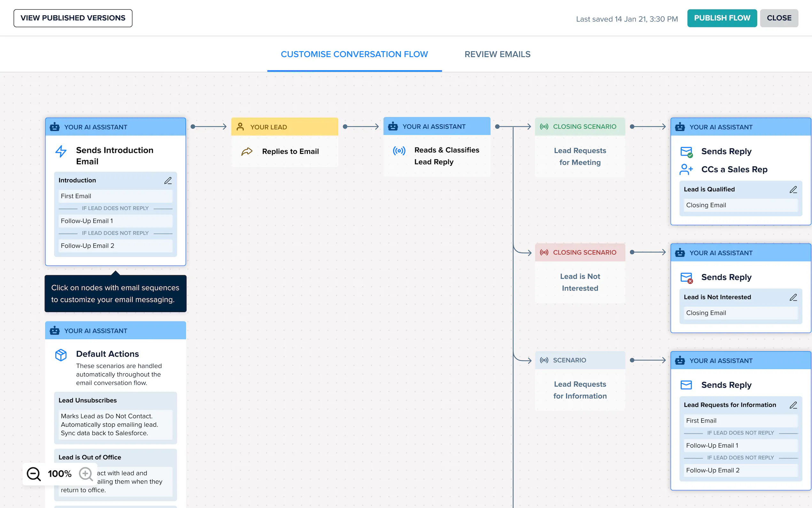Select Customise Conversation Flow tab
812x508 pixels.
(354, 54)
